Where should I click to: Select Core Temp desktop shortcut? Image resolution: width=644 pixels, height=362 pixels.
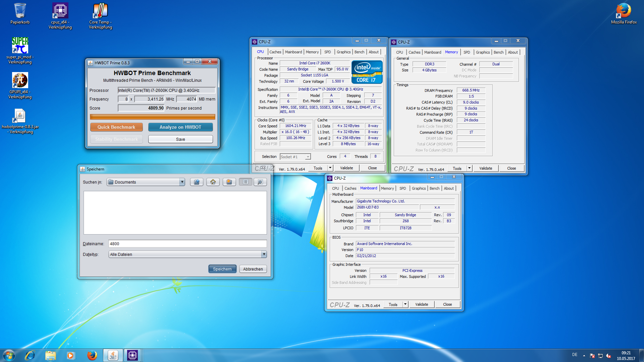100,16
